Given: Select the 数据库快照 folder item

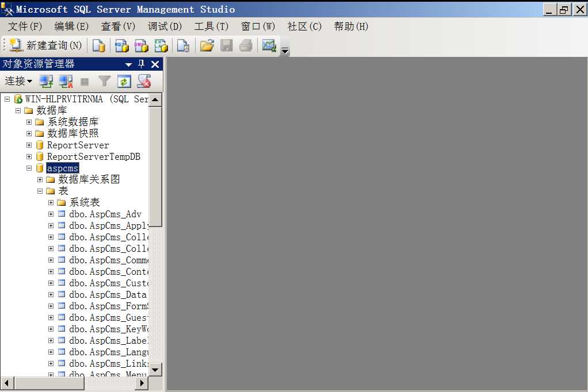Looking at the screenshot, I should (72, 133).
